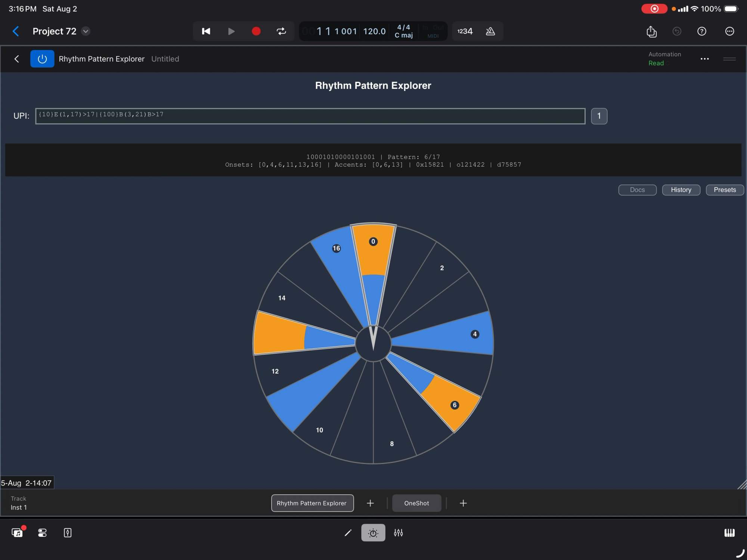Tap the 120.0 tempo display
The width and height of the screenshot is (747, 560).
[x=374, y=31]
